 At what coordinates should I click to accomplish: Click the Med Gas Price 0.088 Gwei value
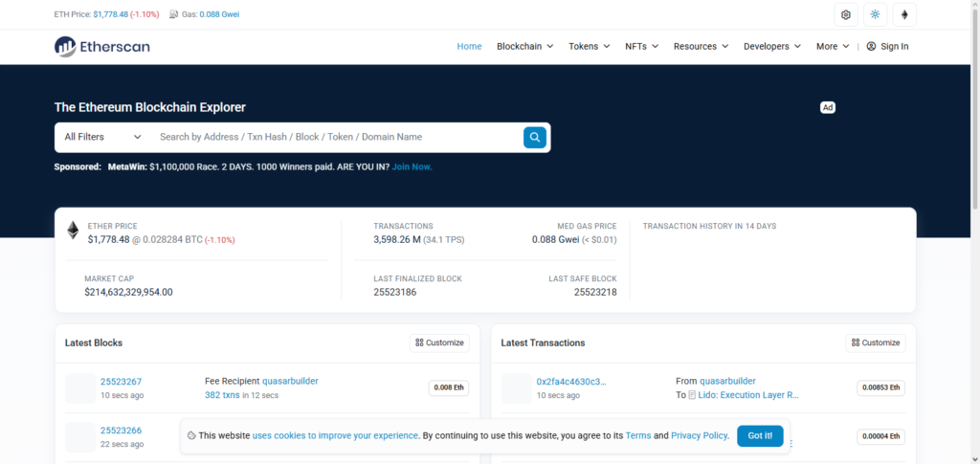(x=556, y=239)
